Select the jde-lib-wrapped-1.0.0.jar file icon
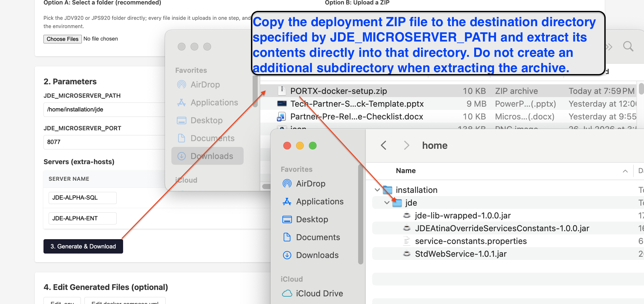Viewport: 644px width, 304px height. click(x=407, y=216)
